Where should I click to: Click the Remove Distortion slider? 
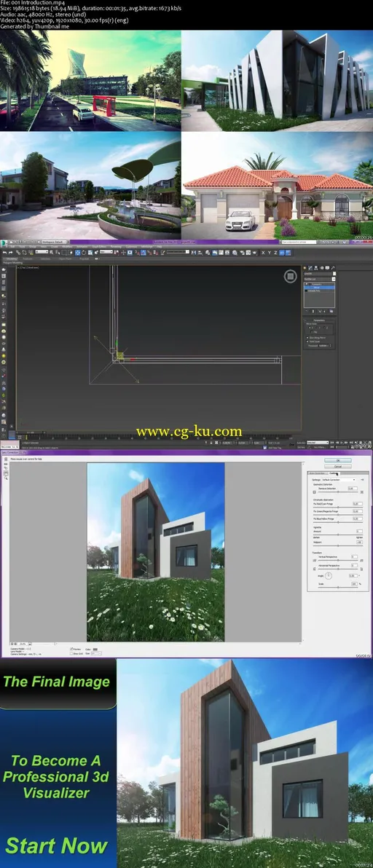338,492
